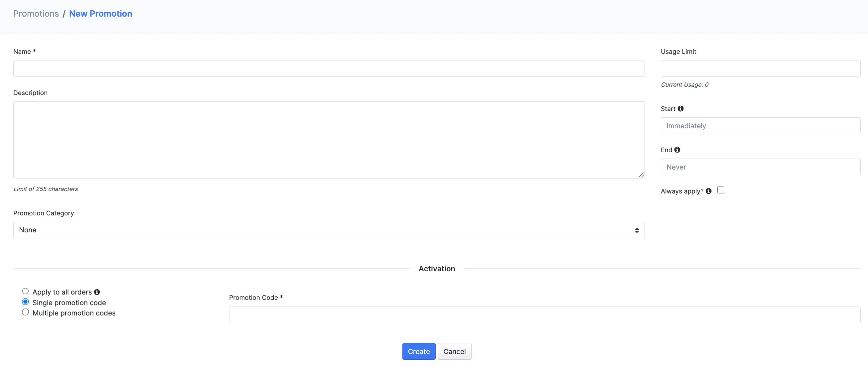Click the 'Limit of 255 characters' hint
The height and width of the screenshot is (367, 868).
(x=46, y=189)
